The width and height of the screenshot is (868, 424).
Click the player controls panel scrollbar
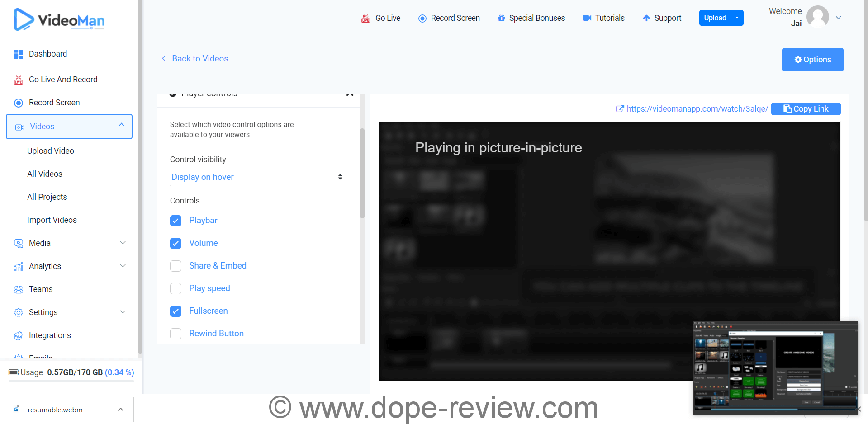(x=362, y=174)
